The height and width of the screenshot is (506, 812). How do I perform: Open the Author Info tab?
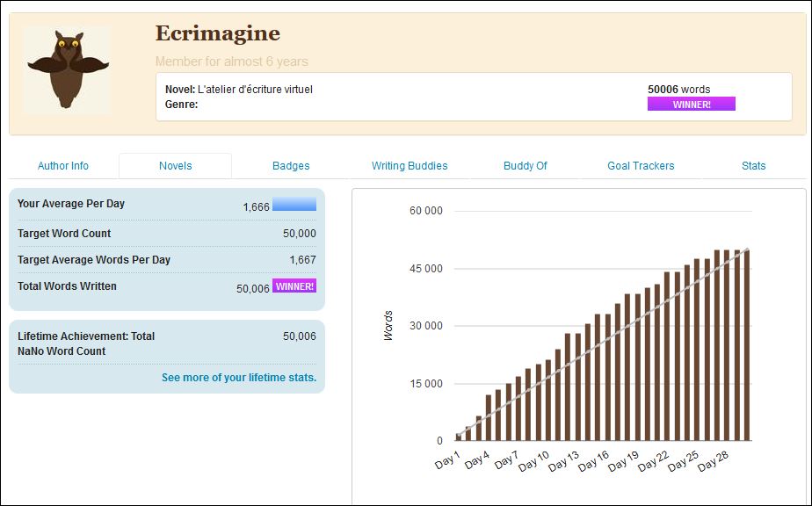point(63,166)
